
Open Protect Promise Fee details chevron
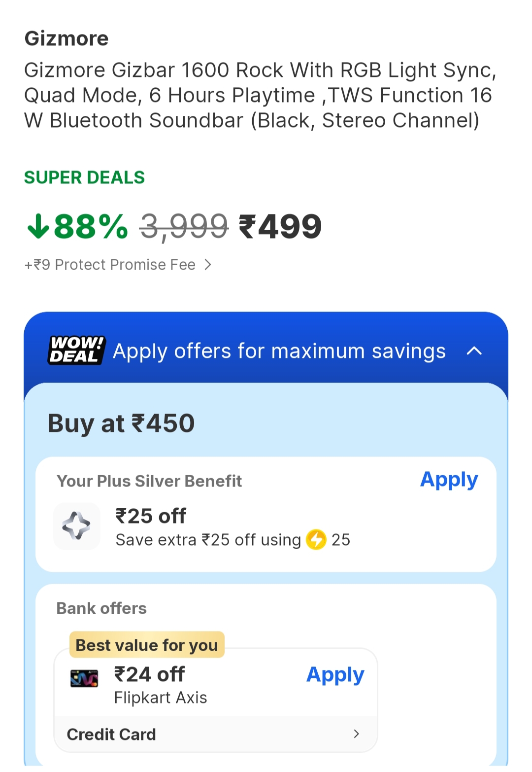(208, 265)
